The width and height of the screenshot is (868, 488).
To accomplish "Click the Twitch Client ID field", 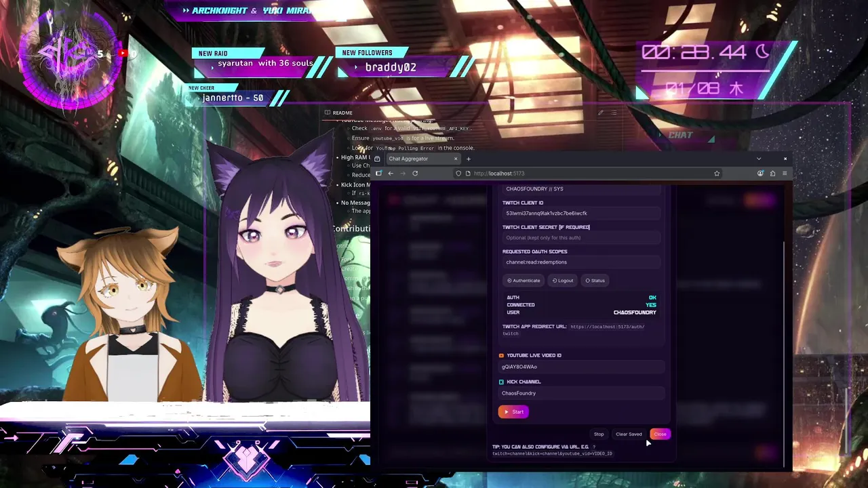I will [x=581, y=213].
